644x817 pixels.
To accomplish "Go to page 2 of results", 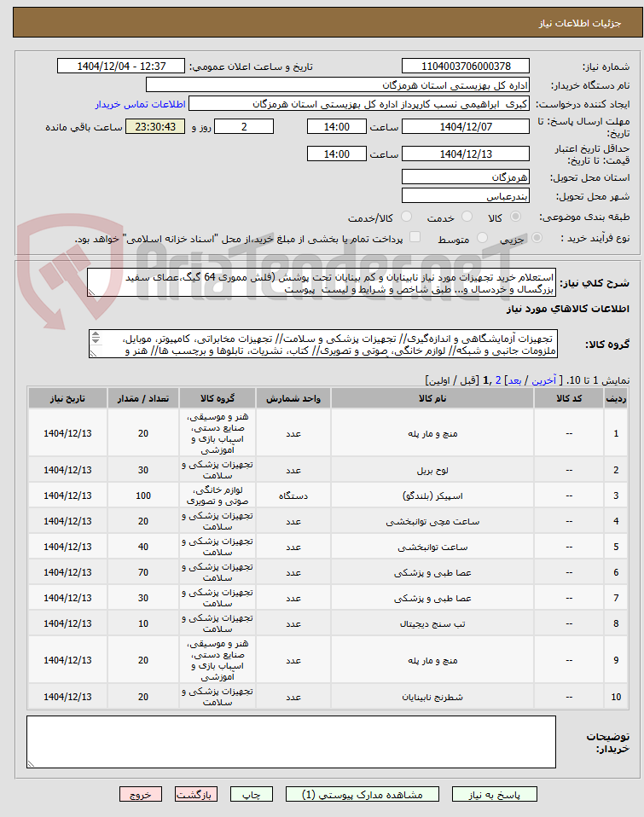I will [498, 381].
